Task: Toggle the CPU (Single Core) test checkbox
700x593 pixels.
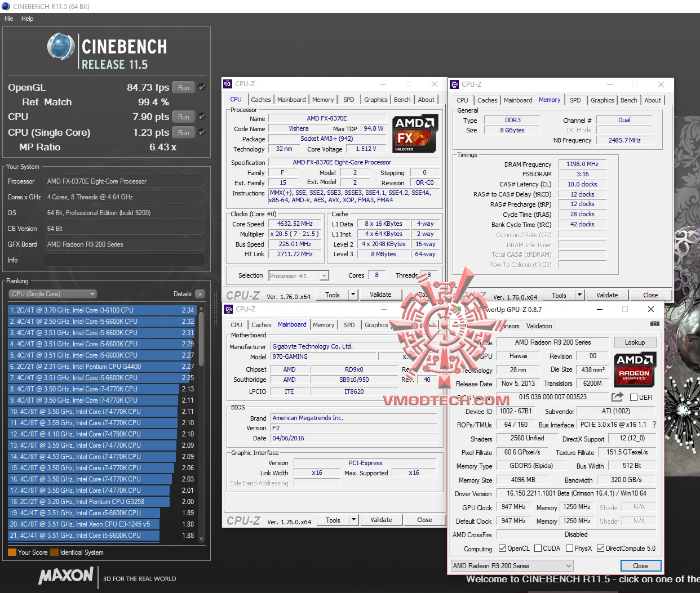Action: [202, 132]
